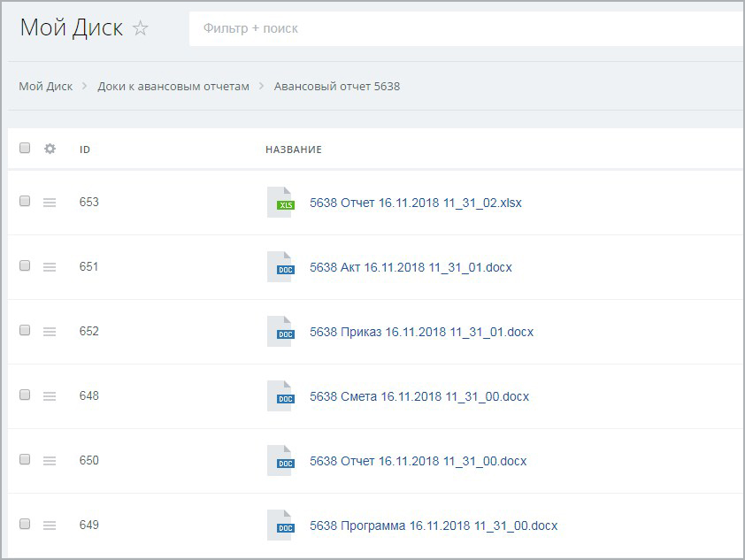Navigate to Доки к авансовым отчетам breadcrumb

173,86
